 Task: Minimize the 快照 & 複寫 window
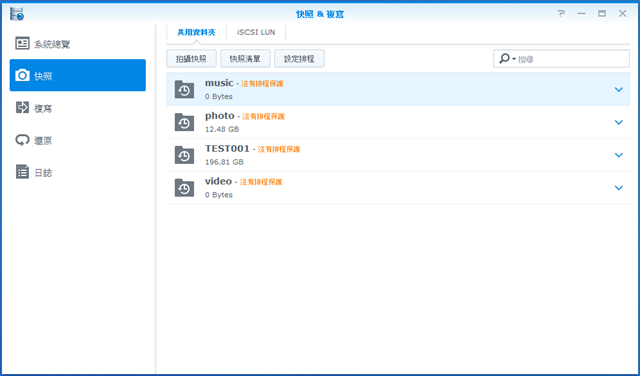click(x=582, y=13)
